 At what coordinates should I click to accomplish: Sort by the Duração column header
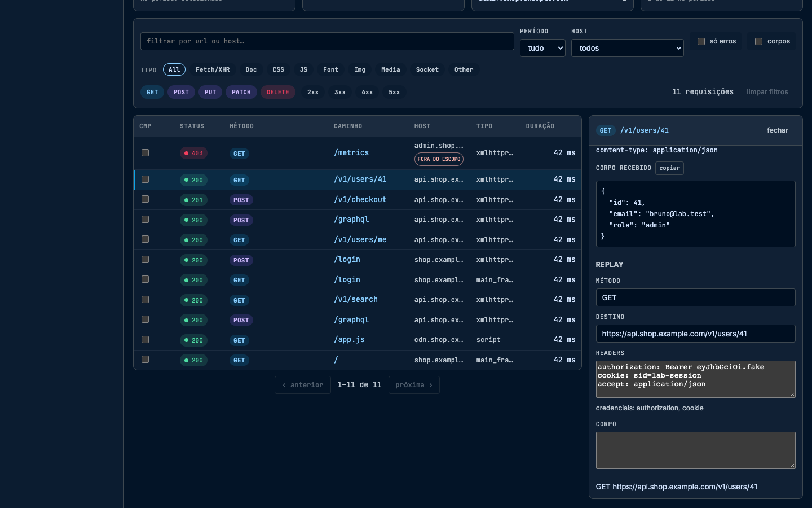click(540, 126)
